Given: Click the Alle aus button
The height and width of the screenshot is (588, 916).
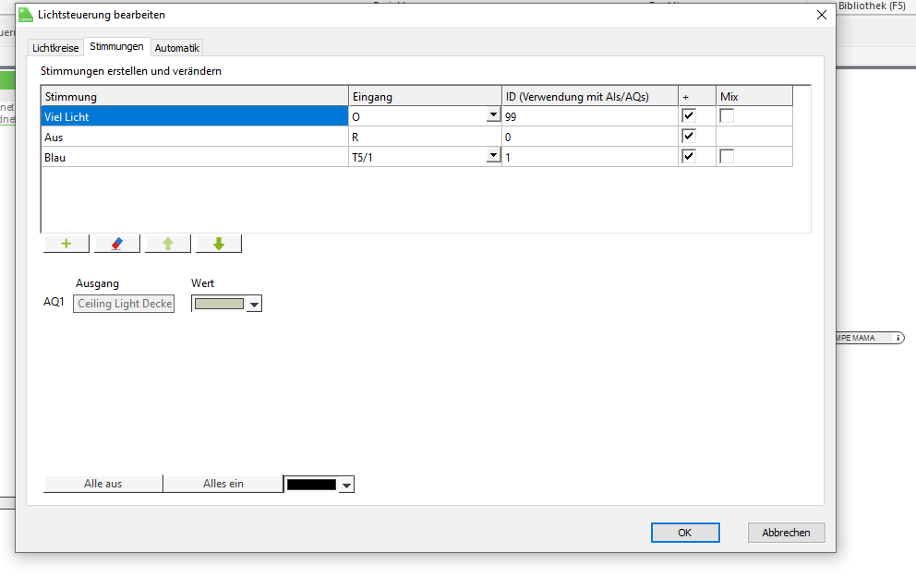Looking at the screenshot, I should pos(102,484).
